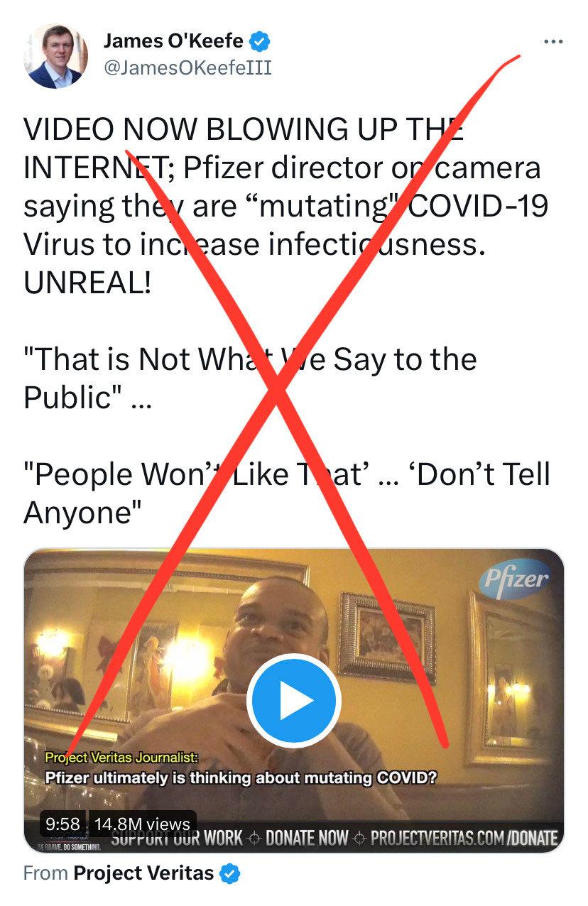Open the @JamesOKeefeIII handle

point(187,68)
